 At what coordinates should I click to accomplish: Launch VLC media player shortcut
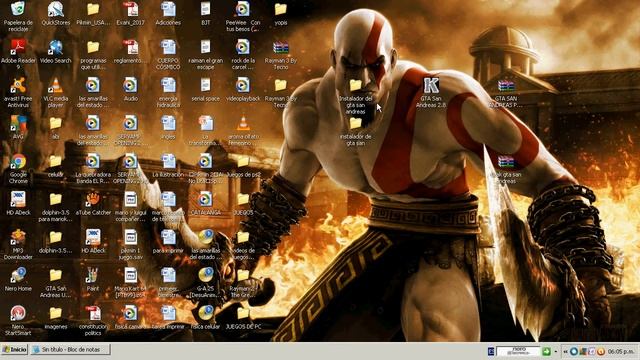56,92
